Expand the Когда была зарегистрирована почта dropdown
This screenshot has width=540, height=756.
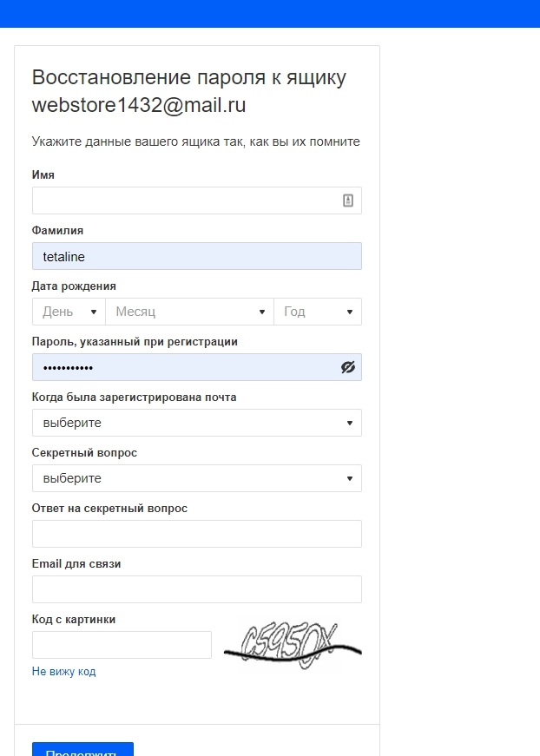pyautogui.click(x=197, y=423)
